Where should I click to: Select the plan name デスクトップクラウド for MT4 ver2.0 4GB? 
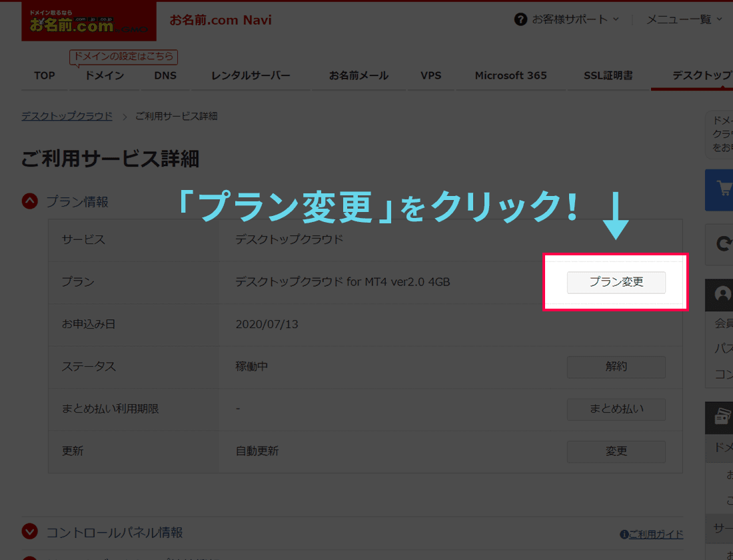(x=343, y=282)
